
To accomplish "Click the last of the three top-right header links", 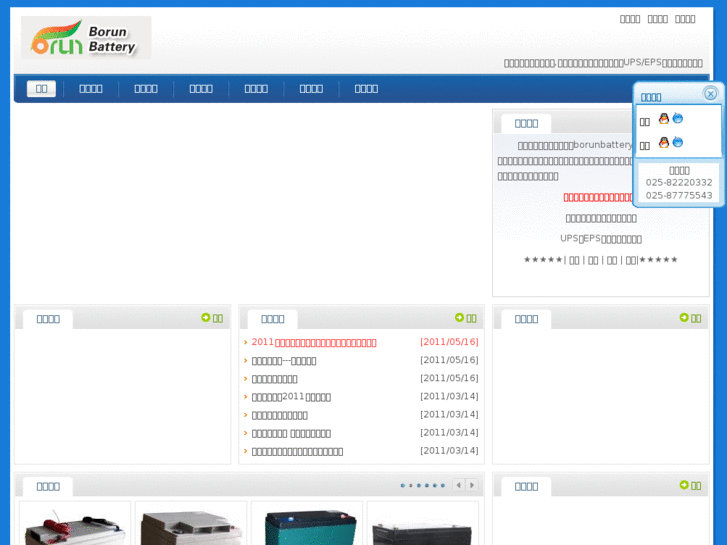I will coord(685,19).
